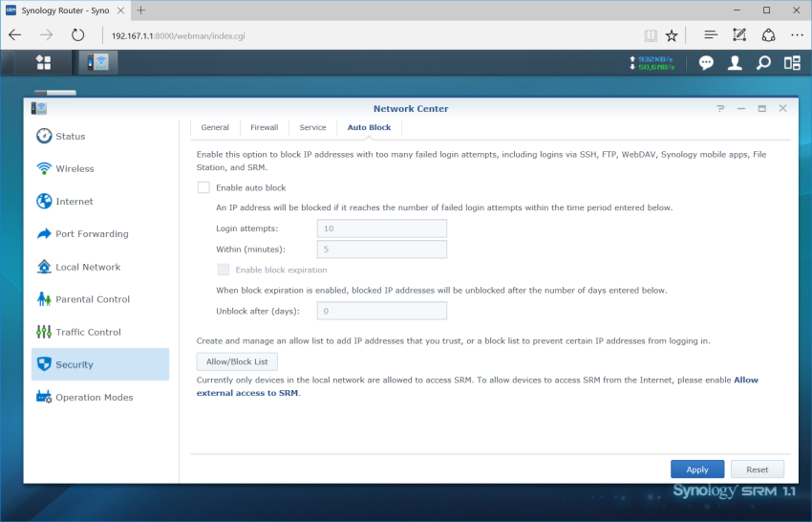Click the Apply button
Screen dimensions: 812x522
click(697, 469)
